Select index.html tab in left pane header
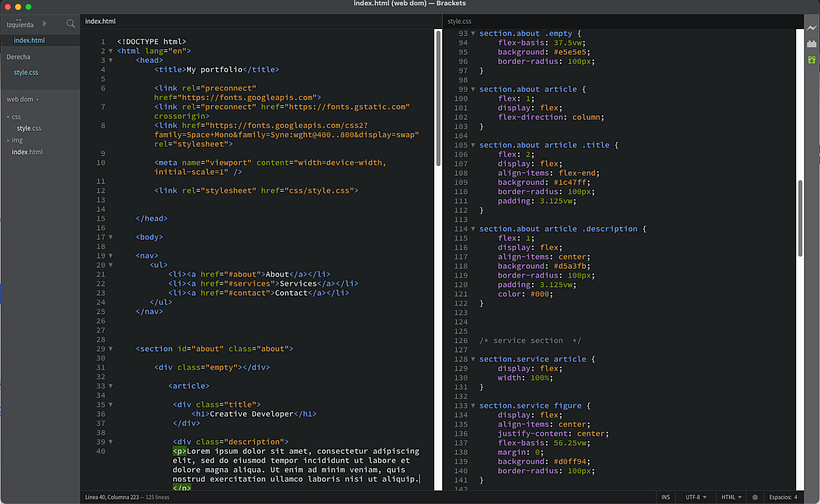Screen dimensions: 820x504 point(100,21)
